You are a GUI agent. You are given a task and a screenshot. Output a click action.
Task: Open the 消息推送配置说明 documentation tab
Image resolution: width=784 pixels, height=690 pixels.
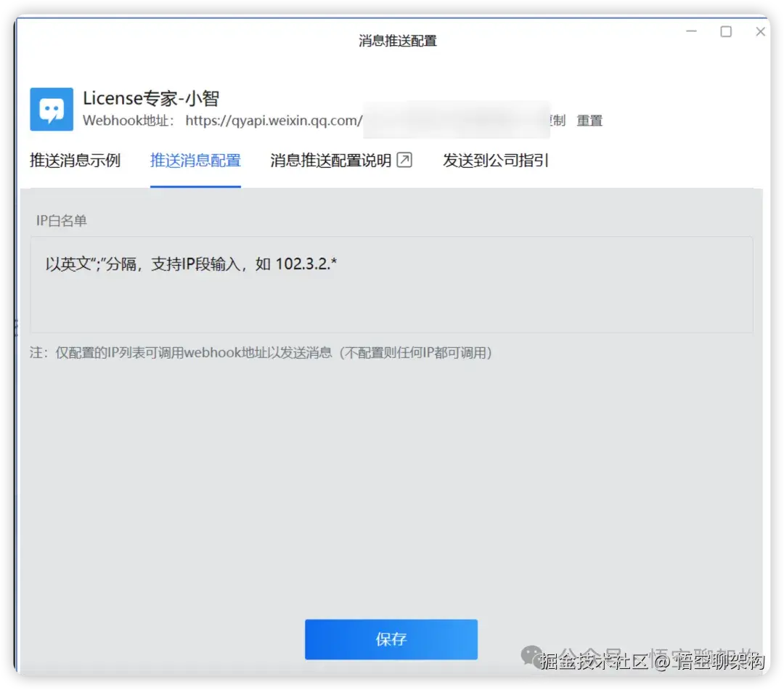[330, 160]
